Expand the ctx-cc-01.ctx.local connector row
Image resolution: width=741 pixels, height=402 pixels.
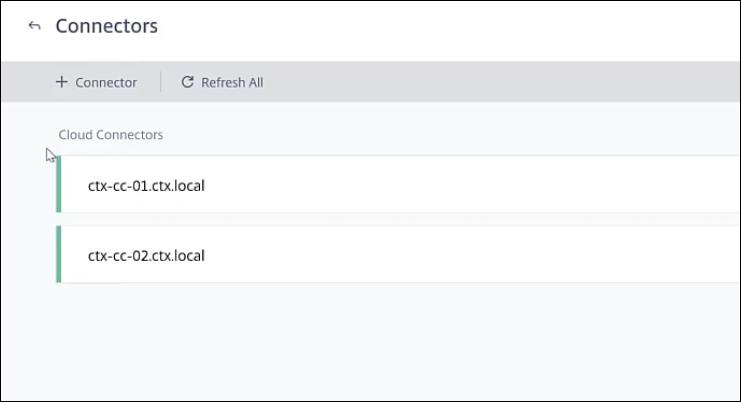coord(400,185)
